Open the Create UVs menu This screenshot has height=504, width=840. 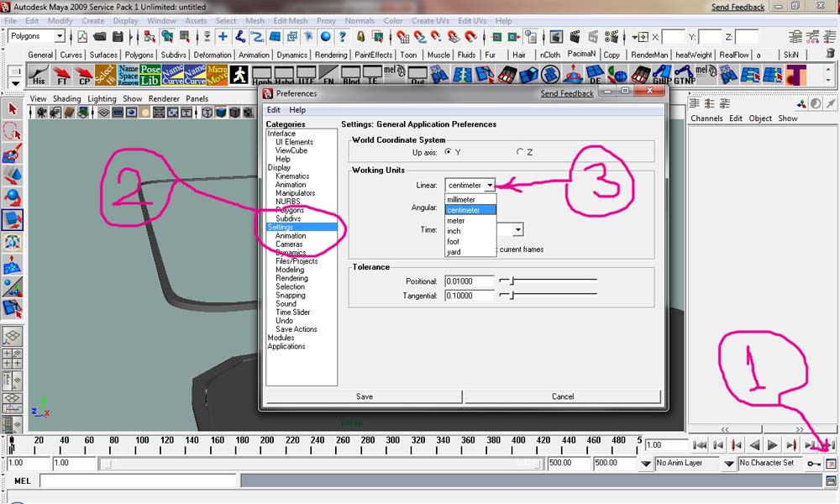click(x=430, y=21)
